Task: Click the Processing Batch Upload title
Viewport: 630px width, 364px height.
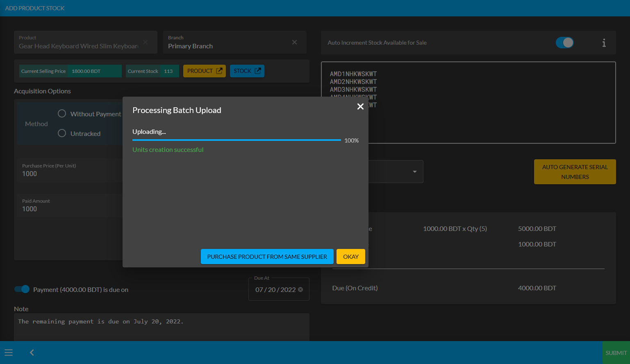Action: click(x=177, y=110)
